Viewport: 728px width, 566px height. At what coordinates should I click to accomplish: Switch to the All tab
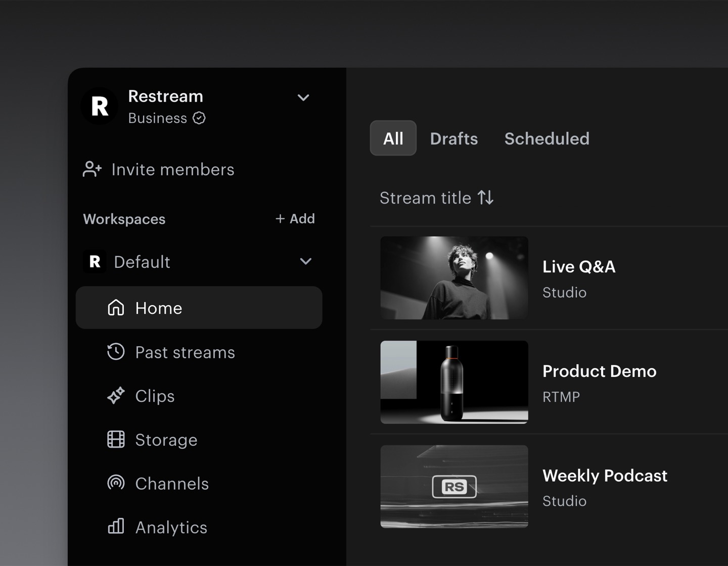point(393,138)
